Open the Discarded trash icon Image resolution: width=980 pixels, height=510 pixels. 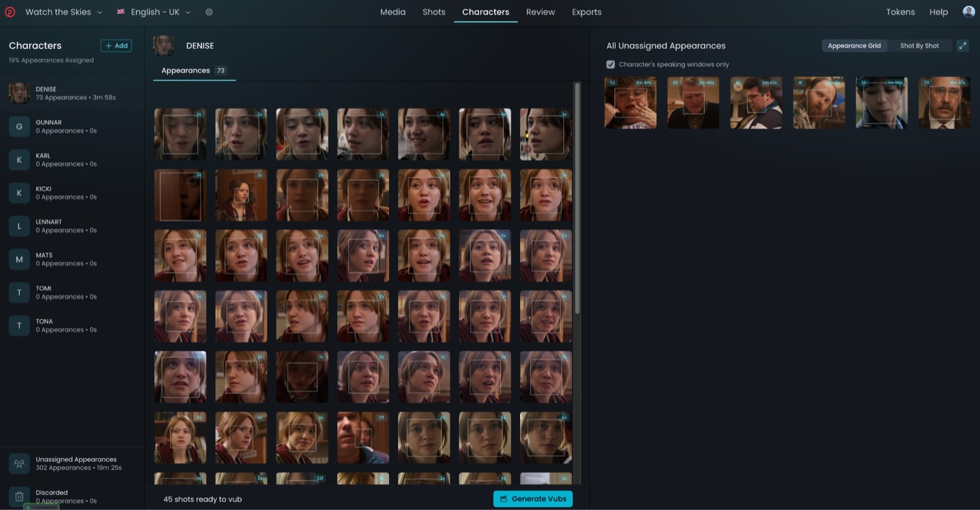point(19,497)
